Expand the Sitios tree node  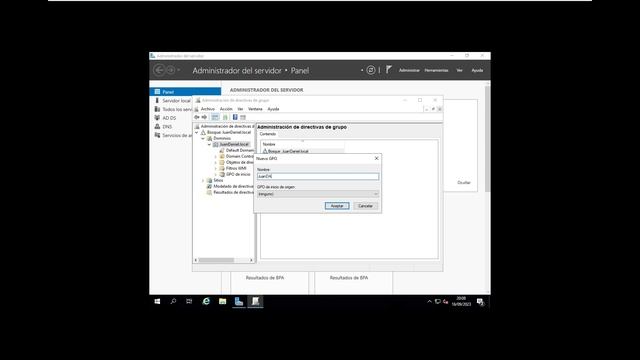click(203, 180)
